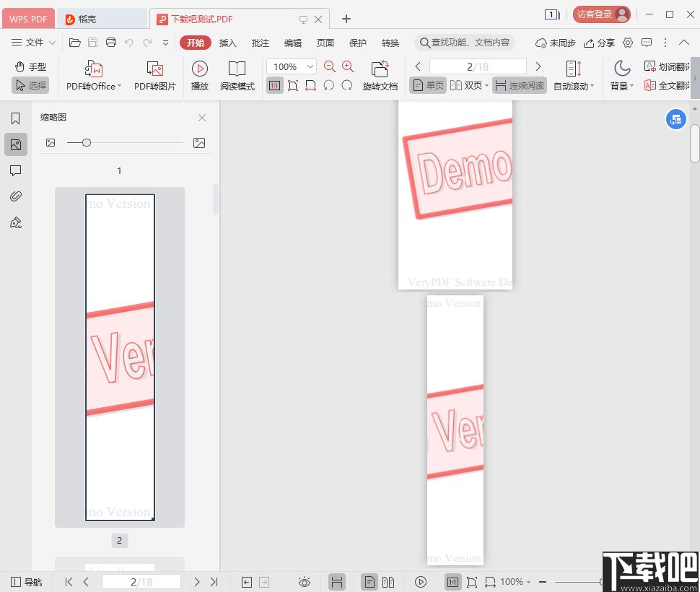Click the search box 查找功能、文档内容
The image size is (700, 592).
(x=465, y=43)
